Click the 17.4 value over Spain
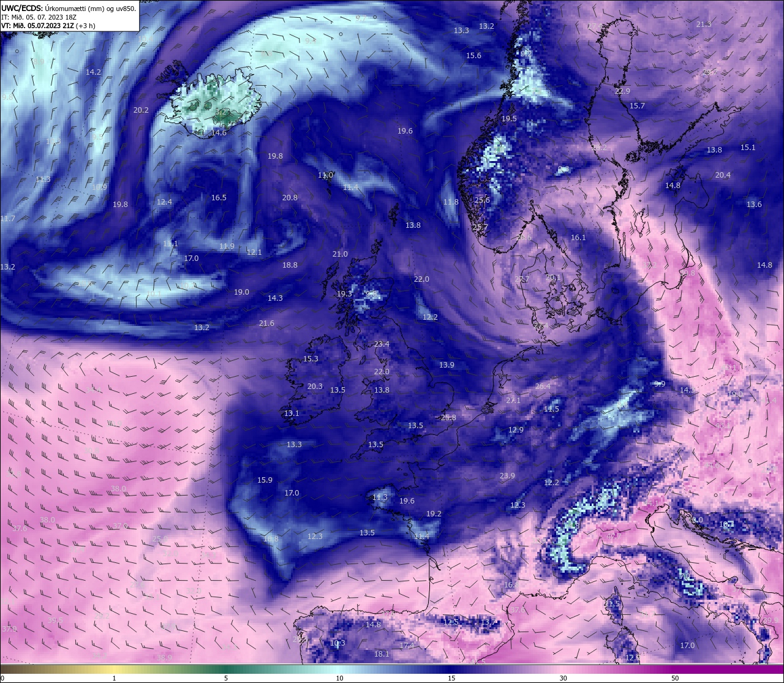This screenshot has height=683, width=784. coord(407,646)
